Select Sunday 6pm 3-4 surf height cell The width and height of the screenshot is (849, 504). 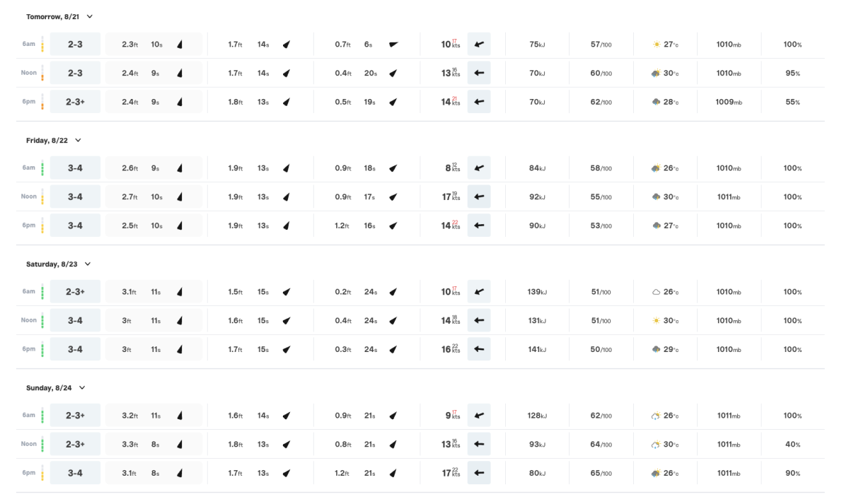[75, 473]
